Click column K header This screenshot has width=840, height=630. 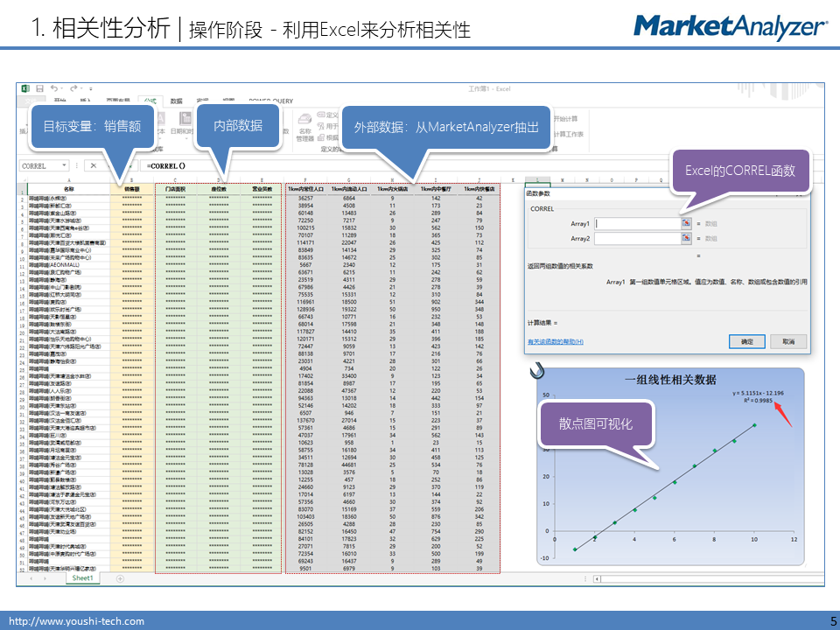(513, 180)
